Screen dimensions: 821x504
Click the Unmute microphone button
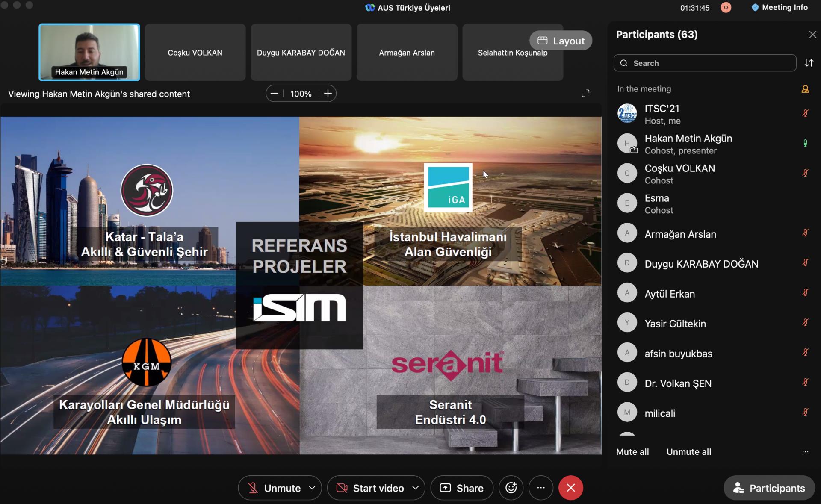coord(275,488)
